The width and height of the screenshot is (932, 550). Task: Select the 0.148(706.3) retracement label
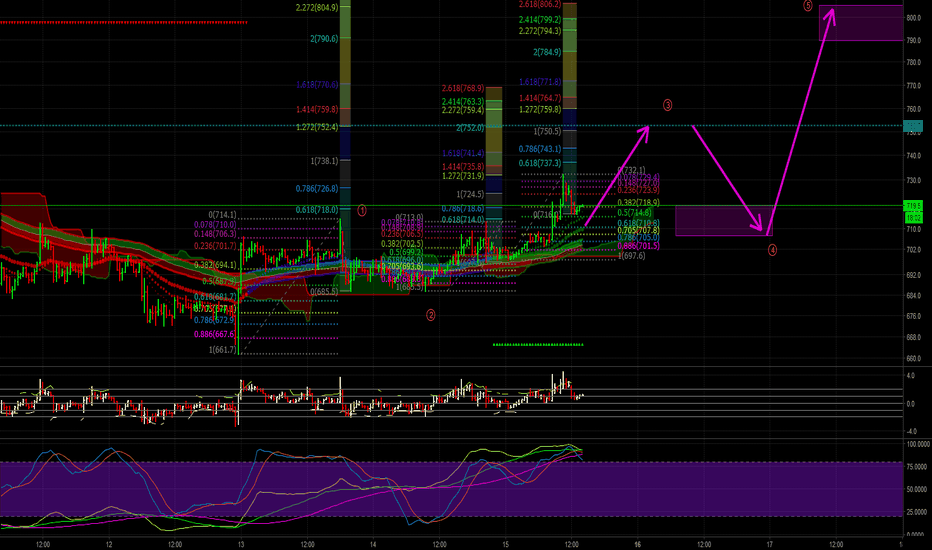coord(215,234)
